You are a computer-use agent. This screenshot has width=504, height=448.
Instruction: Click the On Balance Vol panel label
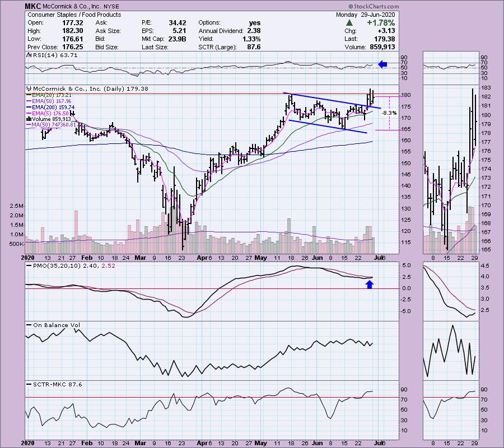[57, 325]
